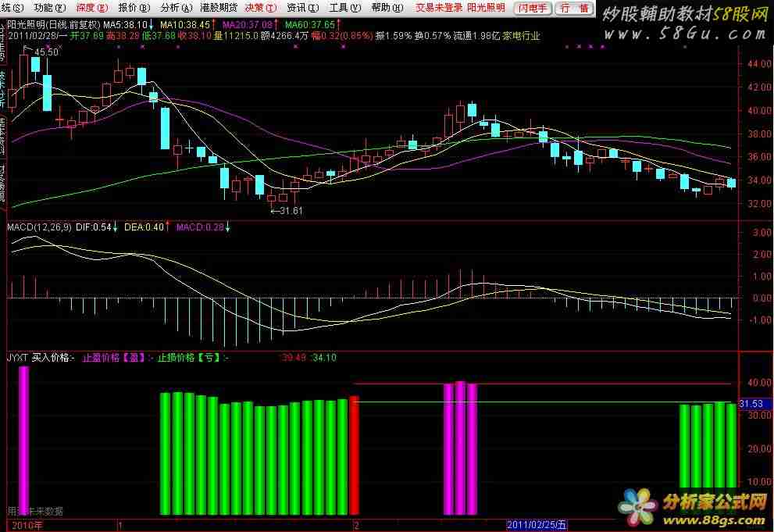774x532 pixels.
Task: Click the 32.00 price axis label
Action: click(x=759, y=203)
